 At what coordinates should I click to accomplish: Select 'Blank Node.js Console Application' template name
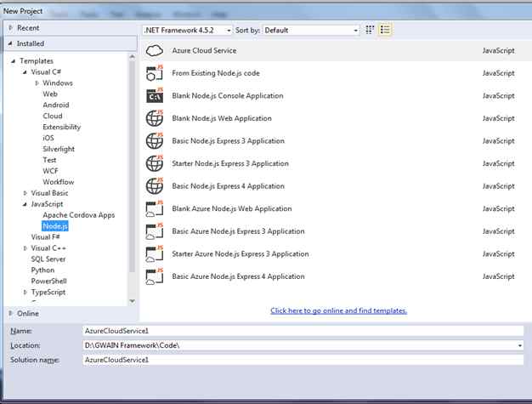click(228, 96)
